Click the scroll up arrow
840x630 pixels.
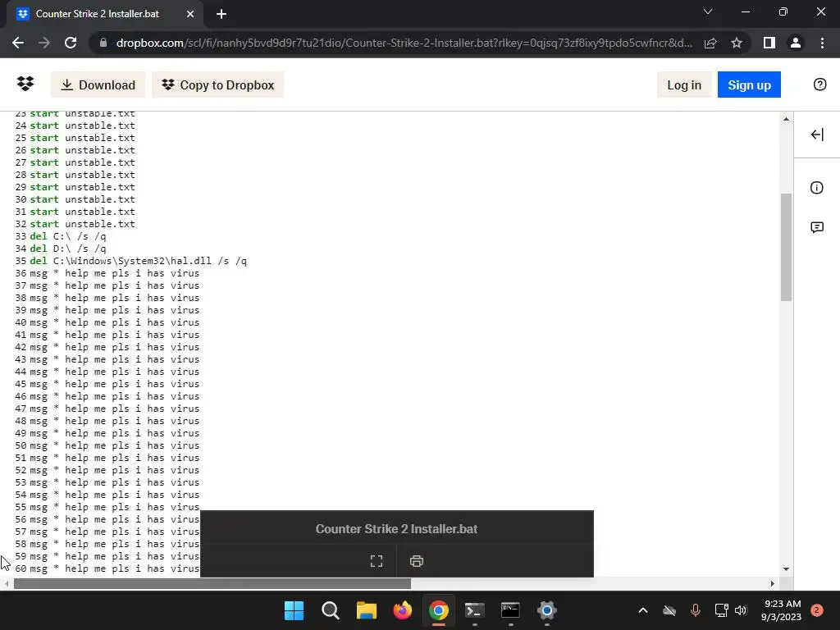[x=786, y=119]
